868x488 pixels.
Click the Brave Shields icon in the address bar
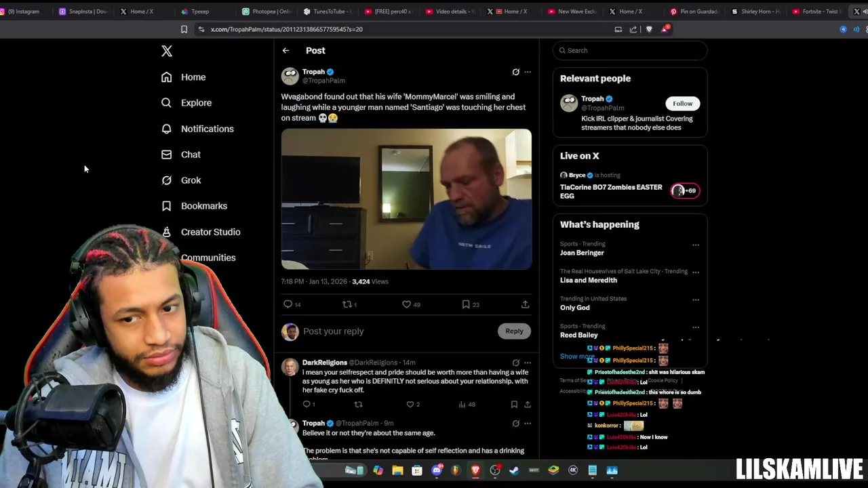coord(649,29)
